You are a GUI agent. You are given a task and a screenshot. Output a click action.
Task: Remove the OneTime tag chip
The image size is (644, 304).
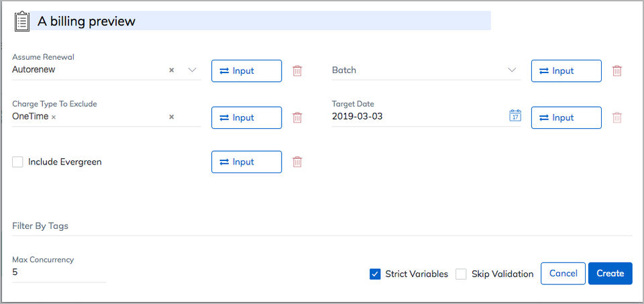click(x=54, y=117)
